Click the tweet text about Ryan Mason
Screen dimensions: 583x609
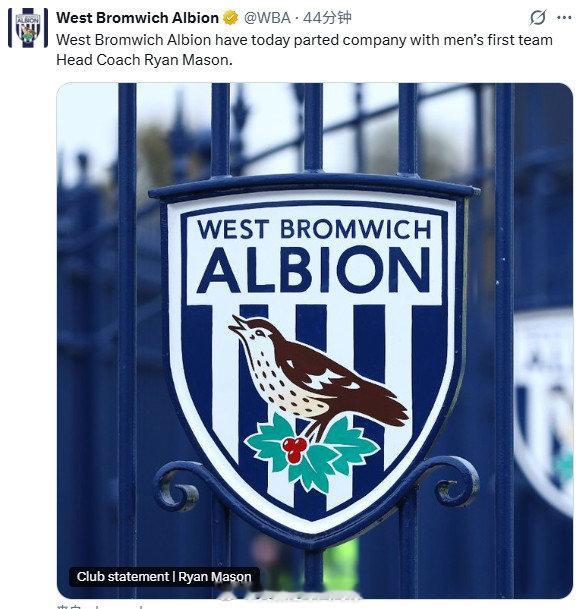(x=304, y=50)
